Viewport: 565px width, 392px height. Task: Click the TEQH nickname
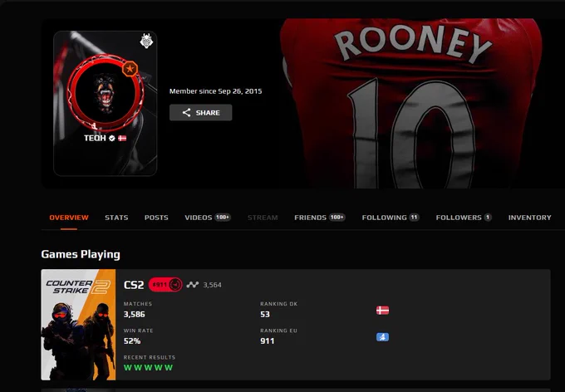point(95,138)
